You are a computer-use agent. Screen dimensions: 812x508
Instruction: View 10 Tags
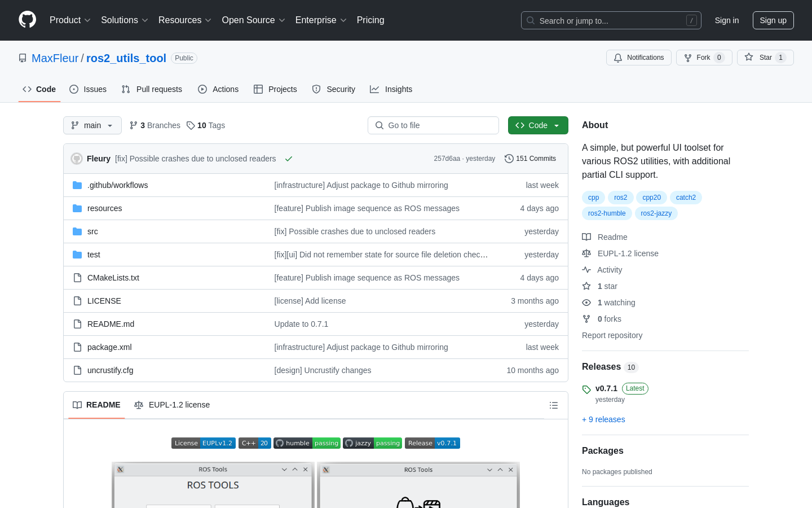206,125
